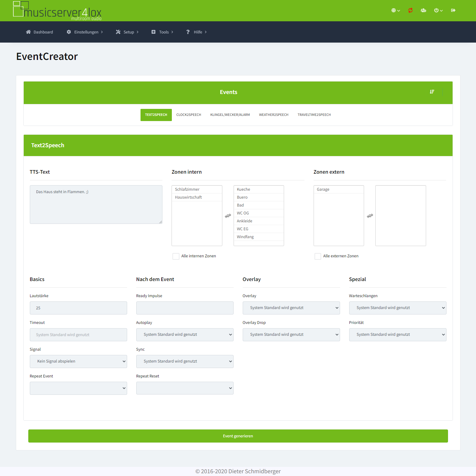Select WC OG in the zone list
Viewport: 476px width, 476px height.
pos(259,213)
